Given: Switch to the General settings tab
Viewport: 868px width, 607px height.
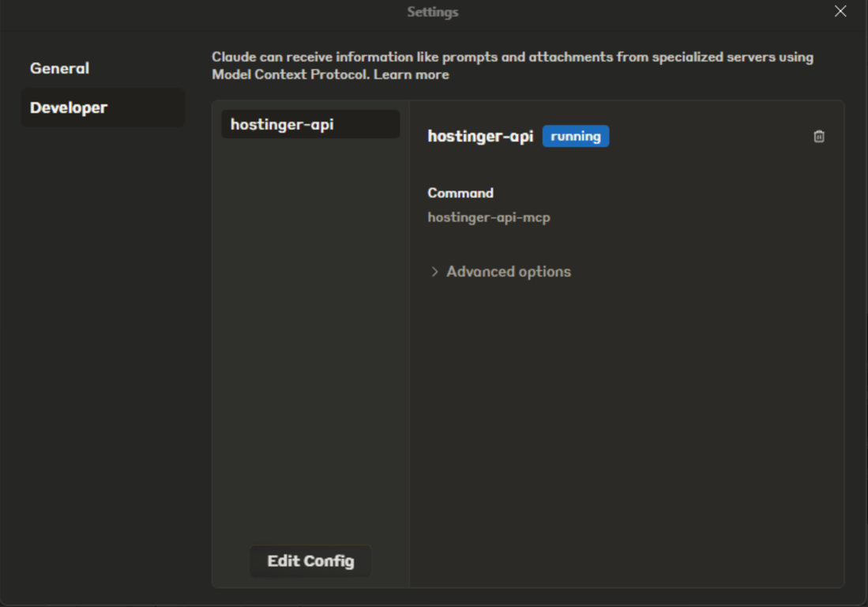Looking at the screenshot, I should coord(58,68).
